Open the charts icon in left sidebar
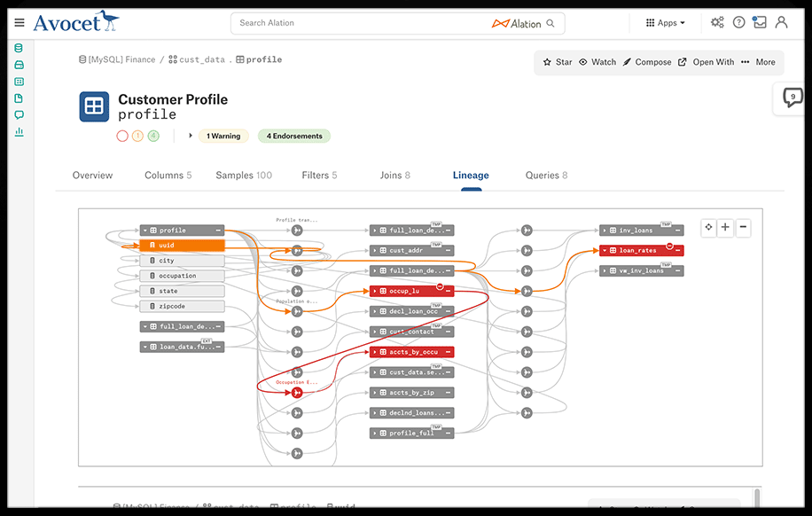 (20, 131)
